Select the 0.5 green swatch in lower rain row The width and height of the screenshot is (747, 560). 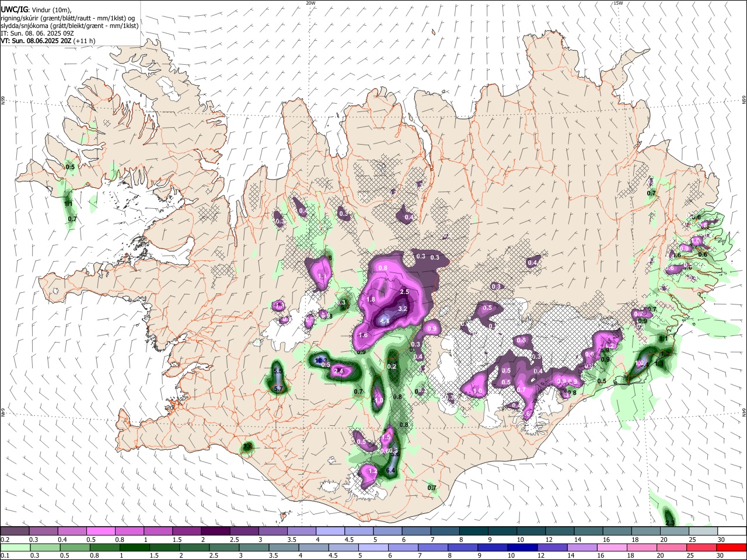[x=74, y=547]
